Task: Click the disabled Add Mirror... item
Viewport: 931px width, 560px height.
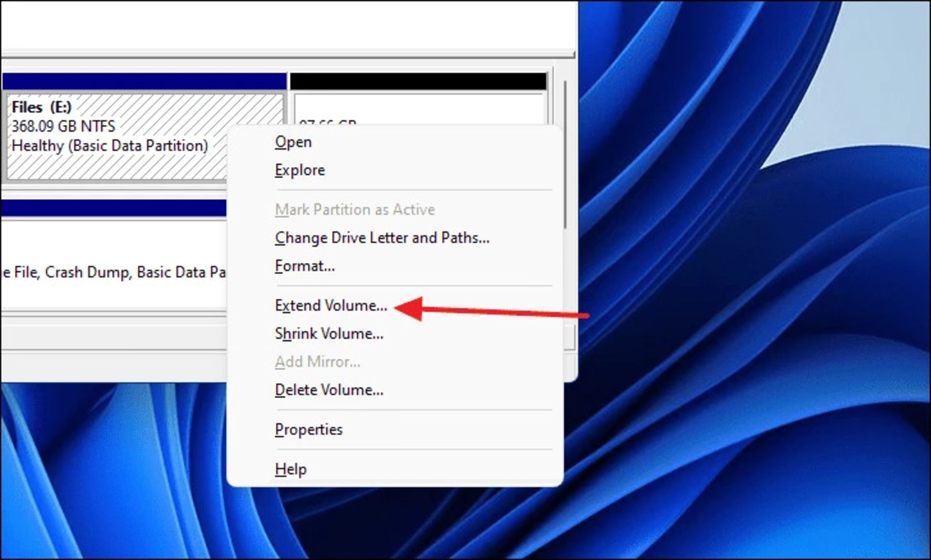Action: click(x=317, y=362)
